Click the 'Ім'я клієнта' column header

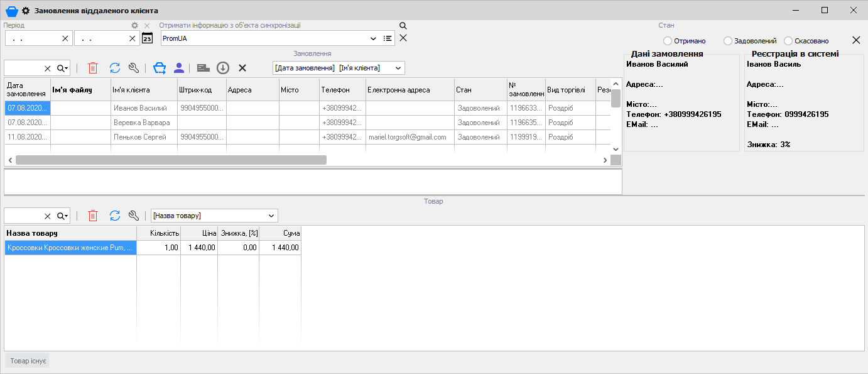144,90
